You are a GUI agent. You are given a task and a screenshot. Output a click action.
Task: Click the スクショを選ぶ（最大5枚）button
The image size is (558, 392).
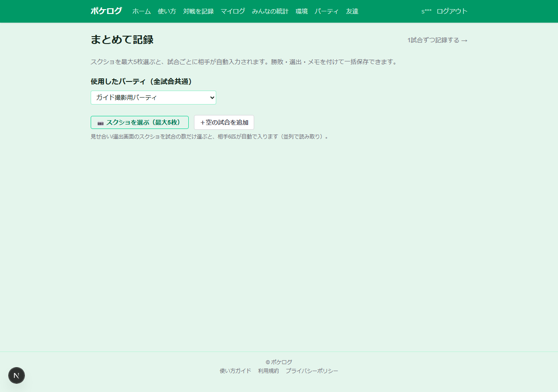pos(139,122)
